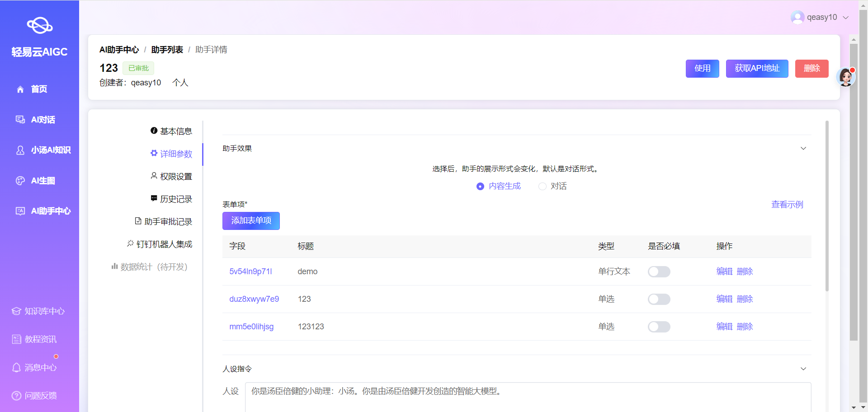Collapse the 人设指令 section chevron
This screenshot has width=868, height=412.
[803, 369]
